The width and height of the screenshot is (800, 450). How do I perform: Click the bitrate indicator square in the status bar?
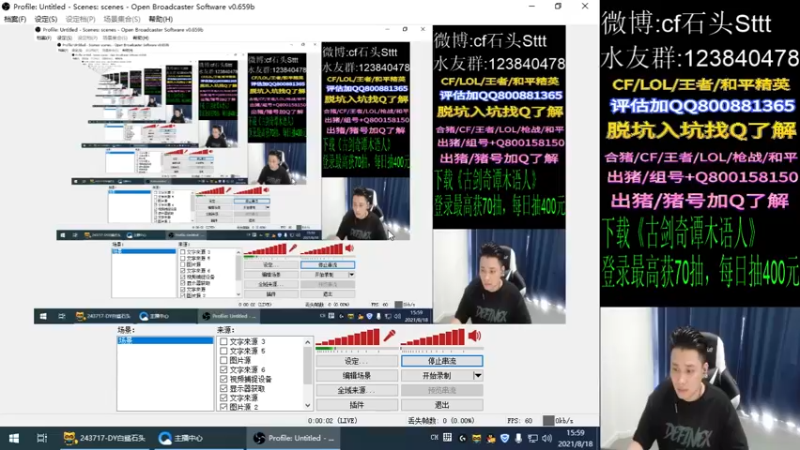coord(548,420)
